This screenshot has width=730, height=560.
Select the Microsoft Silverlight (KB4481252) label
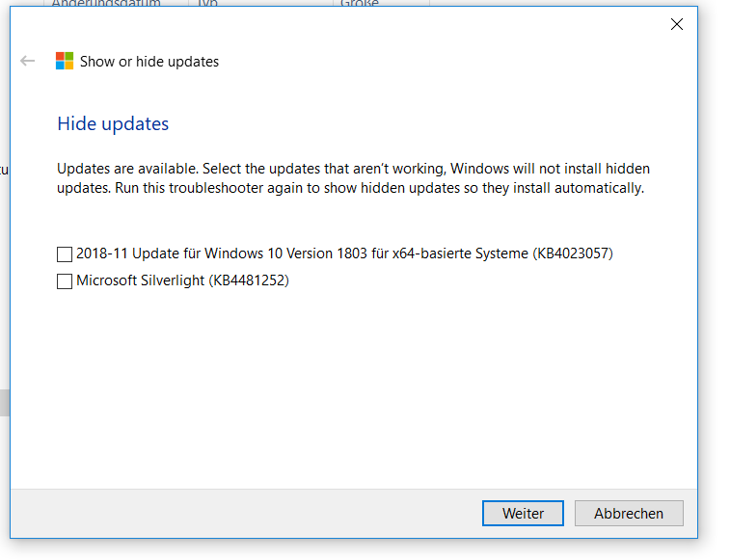tap(182, 280)
